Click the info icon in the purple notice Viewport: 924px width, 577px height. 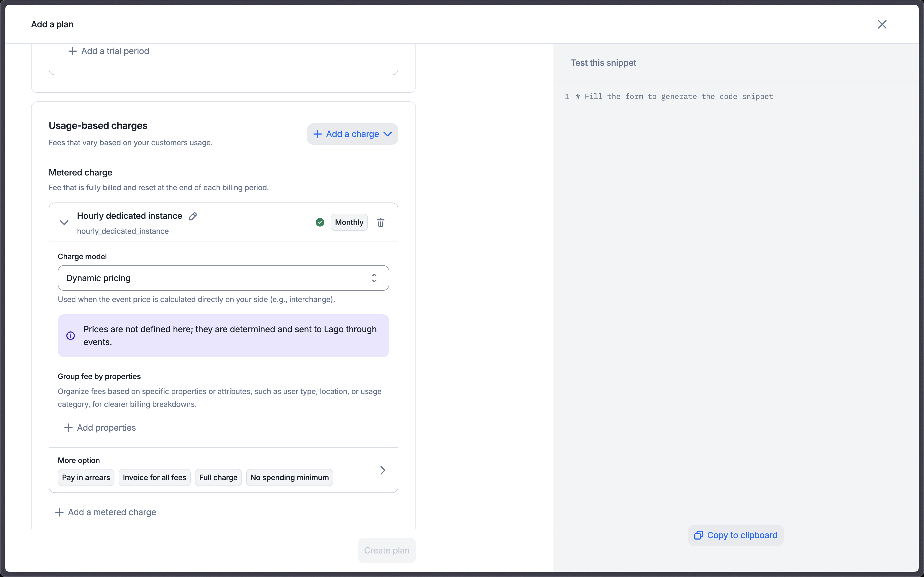tap(71, 336)
